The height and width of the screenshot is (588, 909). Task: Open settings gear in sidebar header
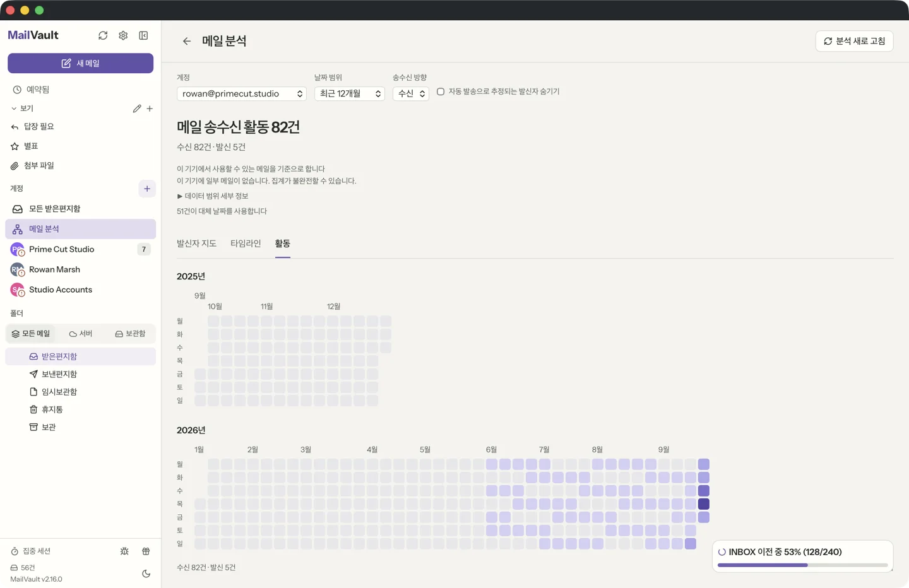tap(123, 35)
